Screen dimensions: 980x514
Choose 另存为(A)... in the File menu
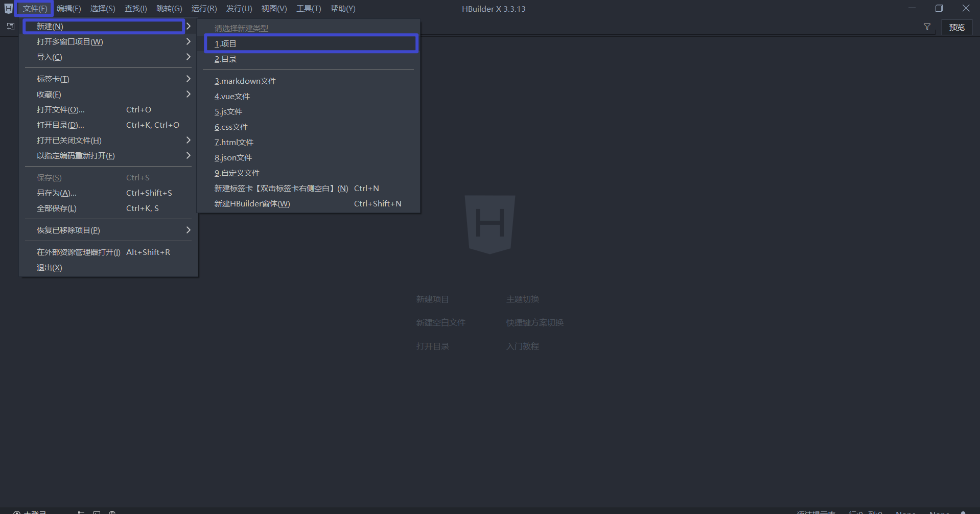coord(108,193)
